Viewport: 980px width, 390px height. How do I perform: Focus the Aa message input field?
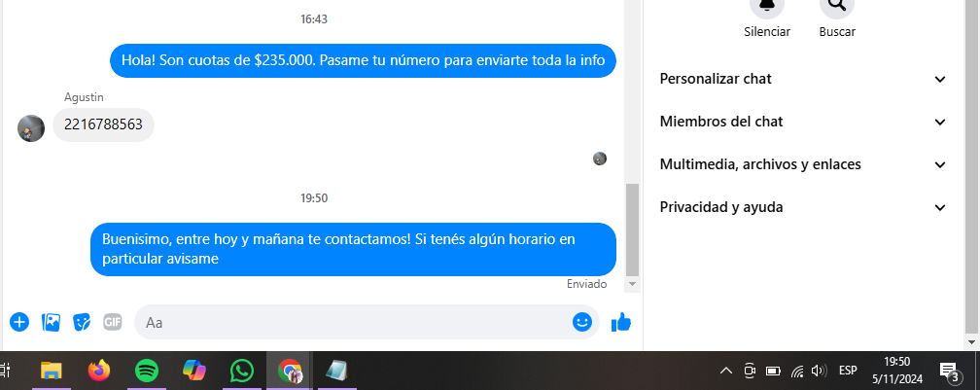point(356,323)
